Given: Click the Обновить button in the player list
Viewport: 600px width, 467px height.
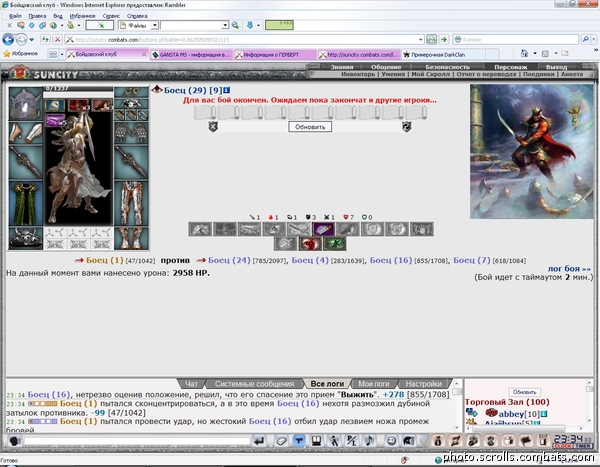Looking at the screenshot, I should click(524, 392).
